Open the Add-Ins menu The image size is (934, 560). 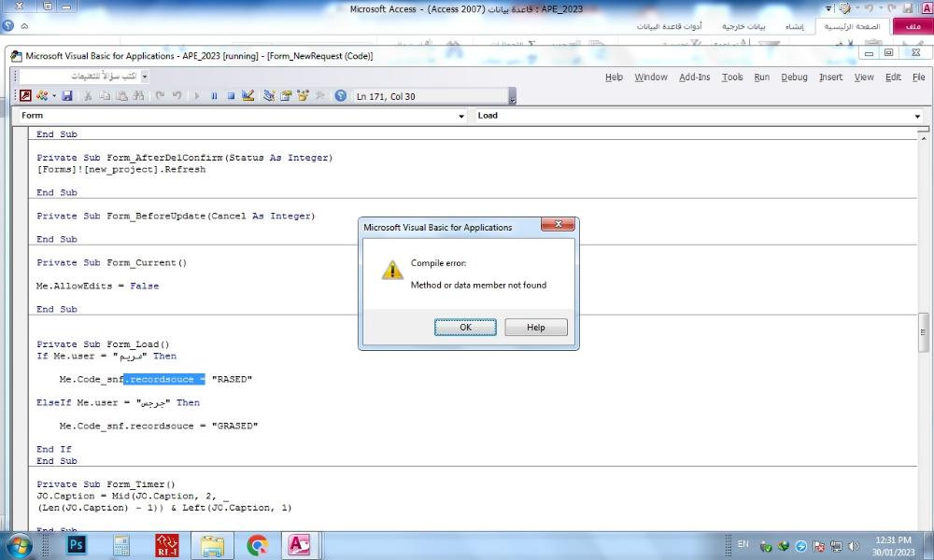pyautogui.click(x=695, y=77)
